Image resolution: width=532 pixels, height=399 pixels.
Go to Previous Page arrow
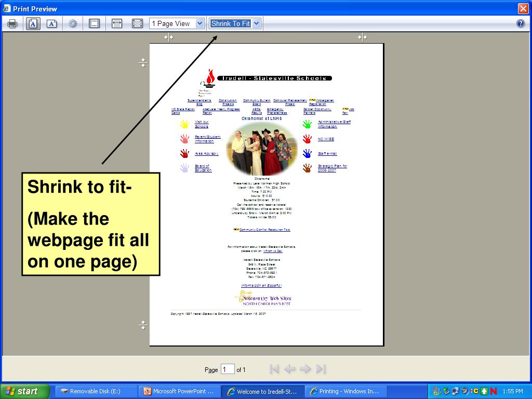point(289,369)
